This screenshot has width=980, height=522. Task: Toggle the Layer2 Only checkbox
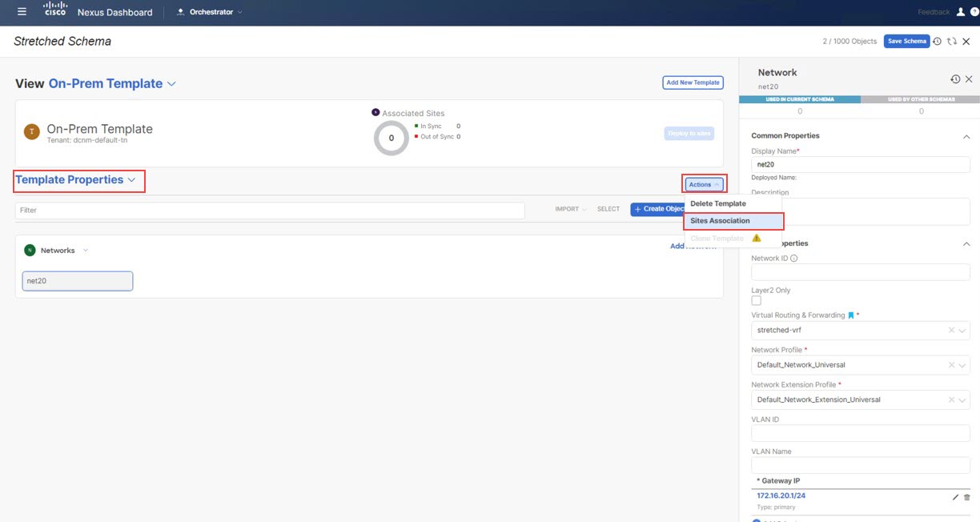[756, 301]
